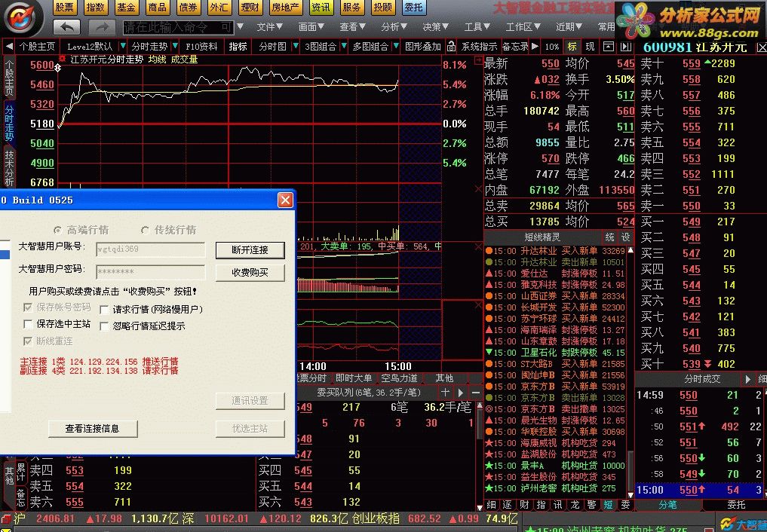
Task: Open dropdown arrow next to 多图组合
Action: (x=396, y=47)
